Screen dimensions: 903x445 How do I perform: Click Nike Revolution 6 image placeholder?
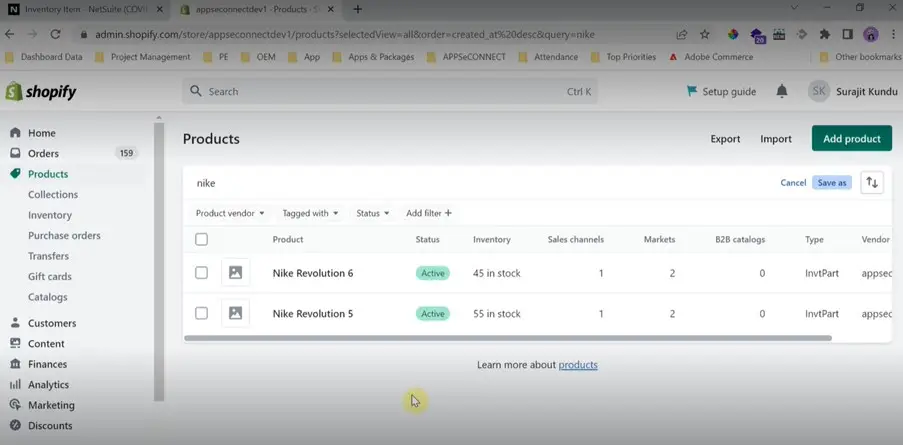point(236,272)
